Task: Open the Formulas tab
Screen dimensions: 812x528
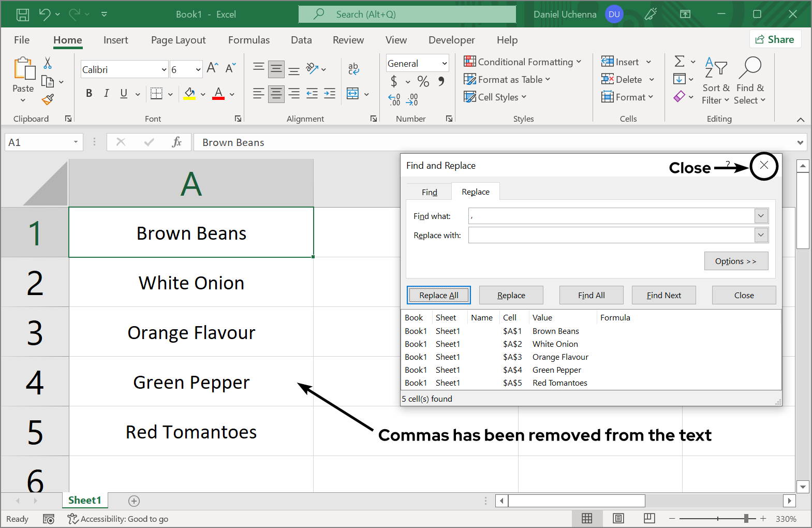Action: click(249, 40)
